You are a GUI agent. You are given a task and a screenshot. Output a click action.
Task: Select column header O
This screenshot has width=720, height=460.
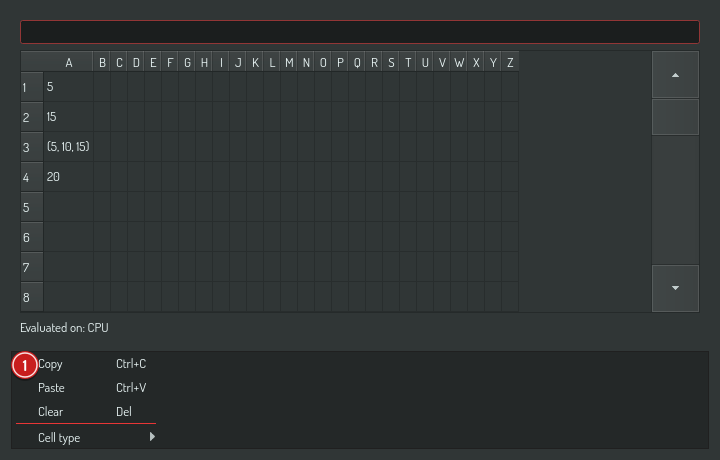pyautogui.click(x=323, y=62)
